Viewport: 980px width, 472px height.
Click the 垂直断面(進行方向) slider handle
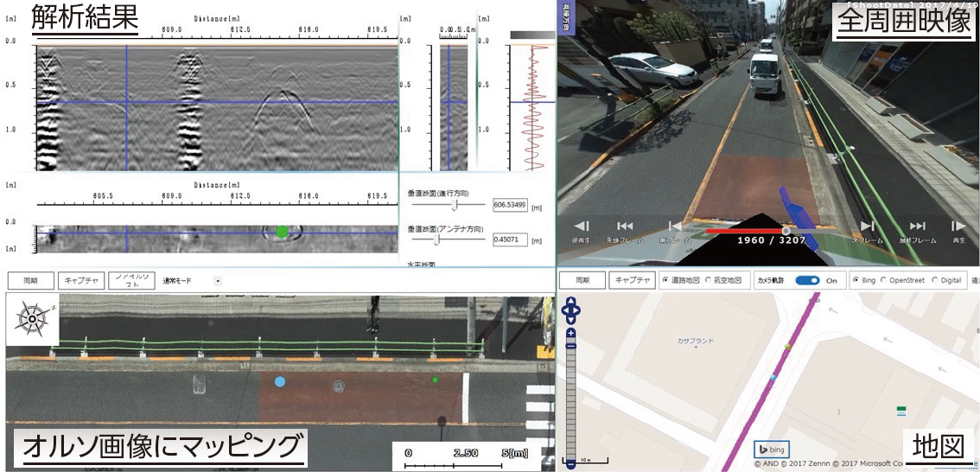click(x=455, y=206)
